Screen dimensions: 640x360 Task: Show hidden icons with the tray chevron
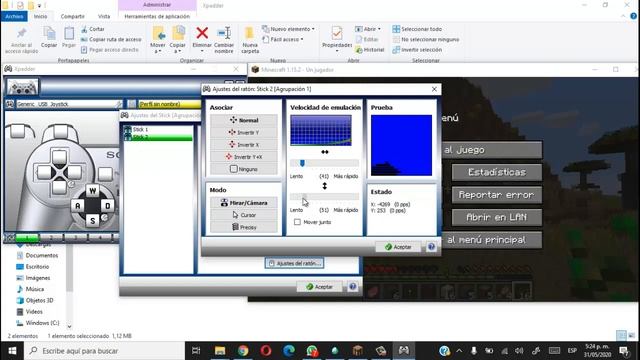pyautogui.click(x=459, y=351)
